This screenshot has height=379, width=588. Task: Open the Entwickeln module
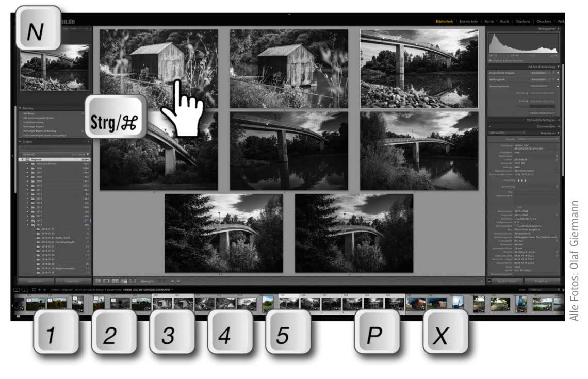pyautogui.click(x=469, y=21)
